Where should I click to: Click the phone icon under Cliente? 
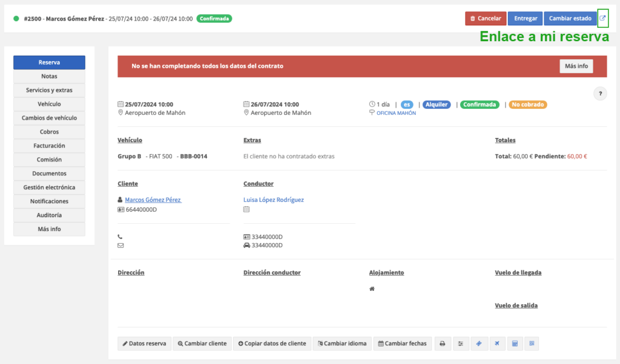(120, 237)
